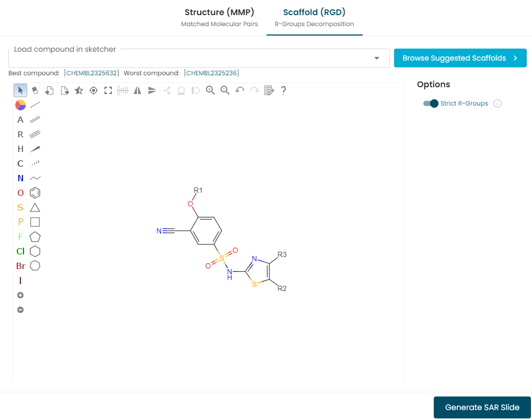Open best compound CHEMBL2325632 link
The width and height of the screenshot is (532, 420).
(91, 73)
